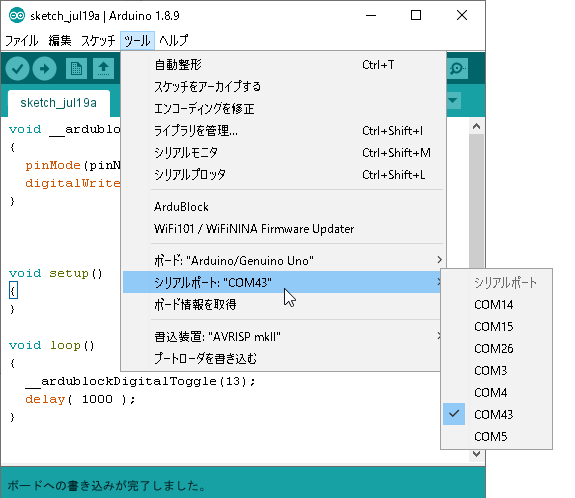575x498 pixels.
Task: Choose ボード情報を取得
Action: (282, 304)
